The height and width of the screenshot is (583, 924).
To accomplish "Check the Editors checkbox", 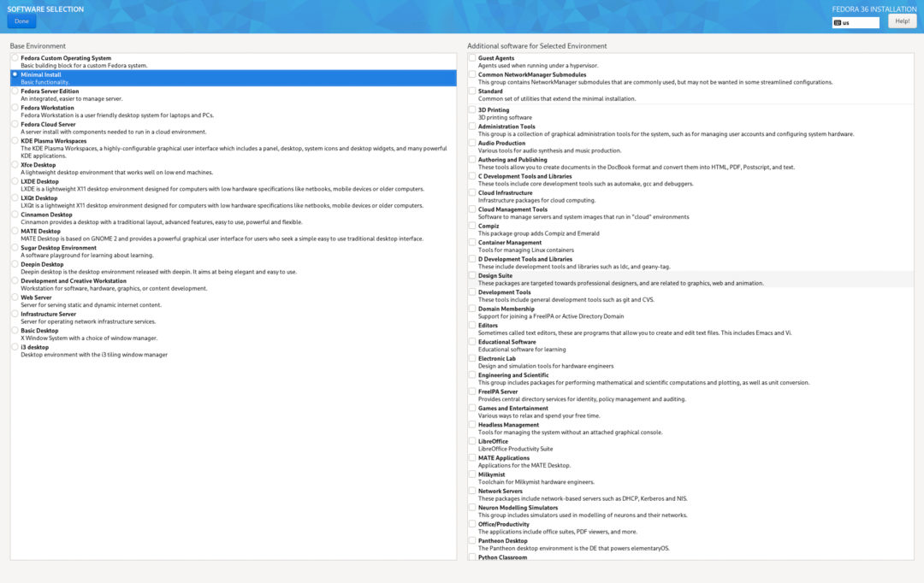I will click(472, 325).
